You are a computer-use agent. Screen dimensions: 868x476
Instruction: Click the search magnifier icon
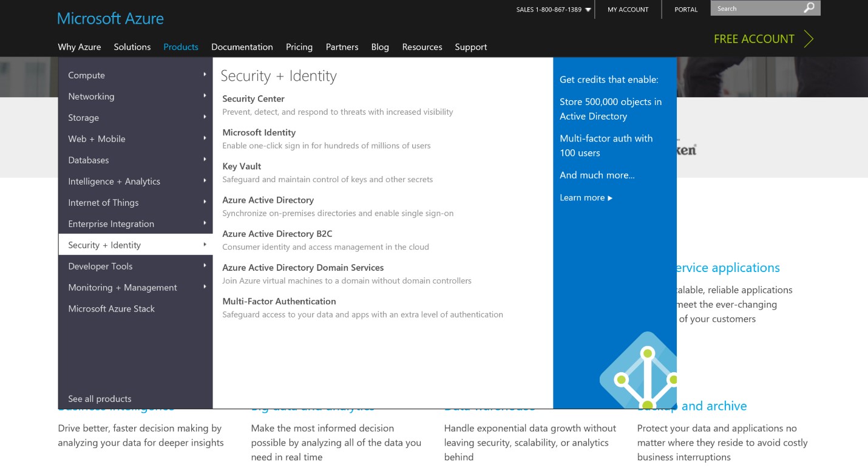tap(809, 8)
